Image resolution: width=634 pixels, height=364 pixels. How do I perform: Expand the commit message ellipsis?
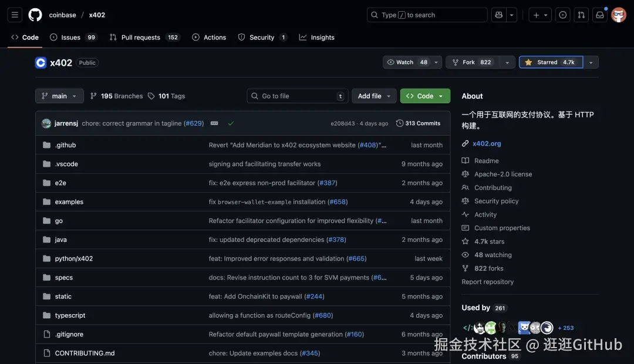pos(214,123)
